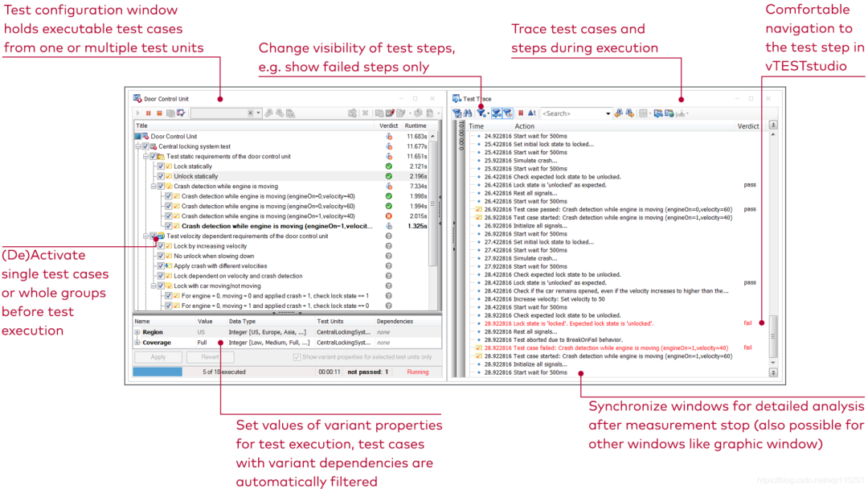The width and height of the screenshot is (868, 489).
Task: Click the Apply button
Action: coord(158,357)
